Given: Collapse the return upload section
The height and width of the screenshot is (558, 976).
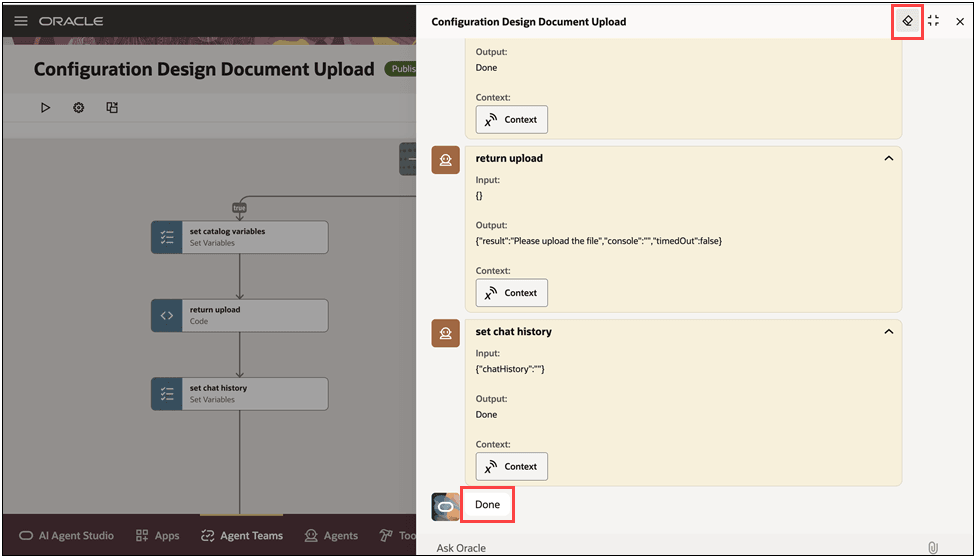Looking at the screenshot, I should coord(888,158).
